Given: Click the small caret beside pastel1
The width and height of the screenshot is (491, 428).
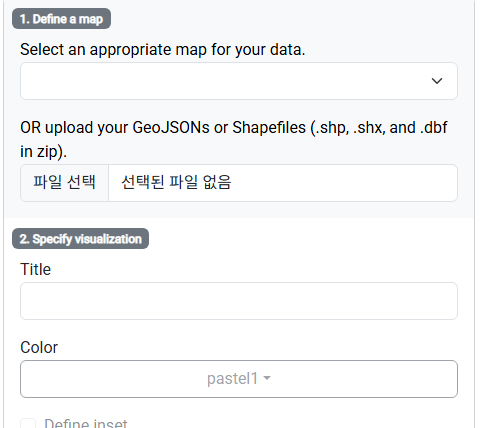Looking at the screenshot, I should point(267,378).
